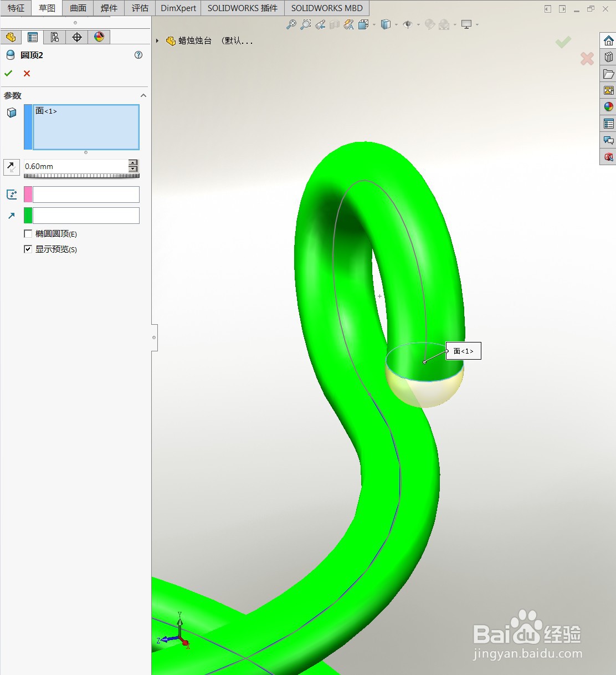Open Design Library in task pane

click(x=609, y=57)
